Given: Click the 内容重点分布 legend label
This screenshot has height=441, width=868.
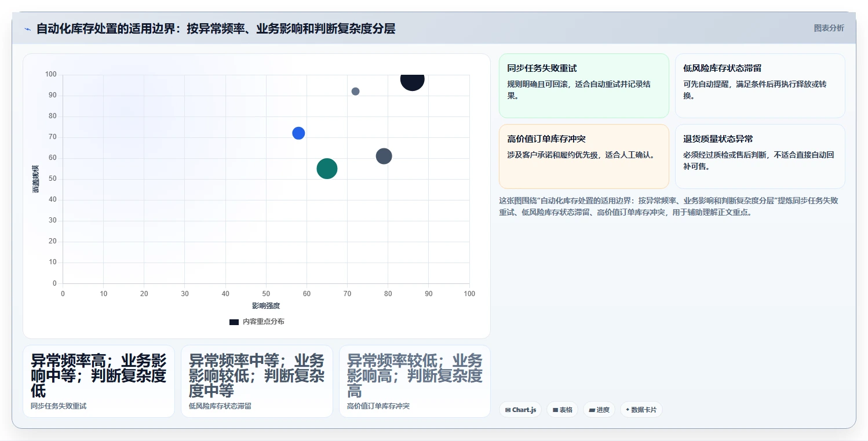Looking at the screenshot, I should click(264, 322).
